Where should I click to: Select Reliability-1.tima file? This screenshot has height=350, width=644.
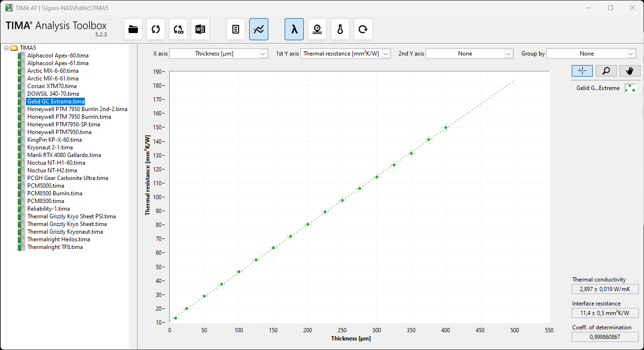[48, 209]
